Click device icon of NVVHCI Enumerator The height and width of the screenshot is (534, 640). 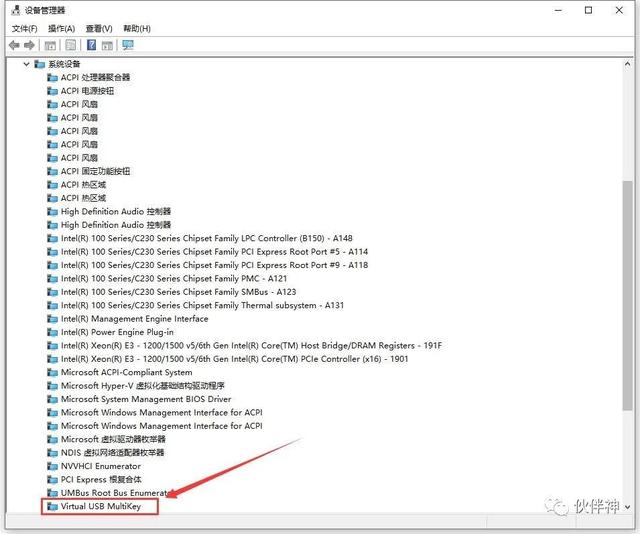(x=52, y=466)
